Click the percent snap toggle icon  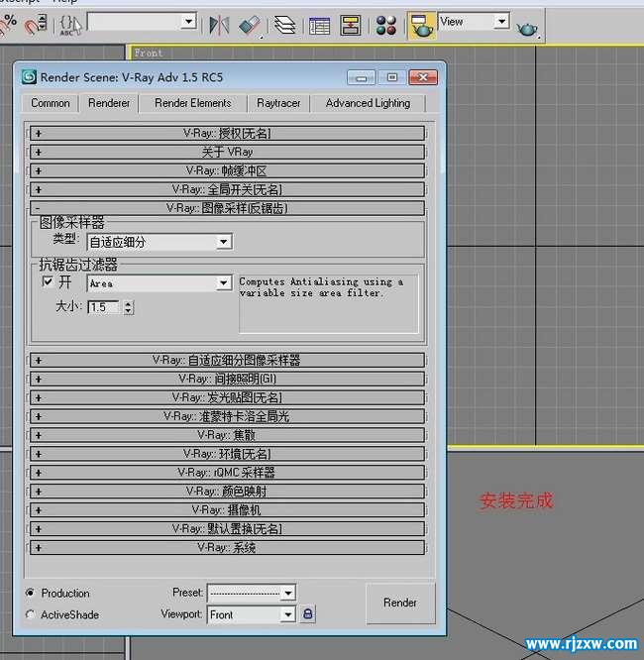[8, 25]
